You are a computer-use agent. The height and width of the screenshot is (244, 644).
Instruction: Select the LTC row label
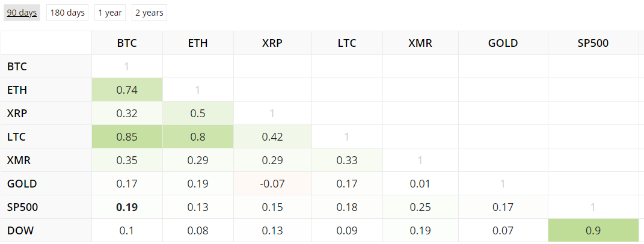(x=17, y=137)
